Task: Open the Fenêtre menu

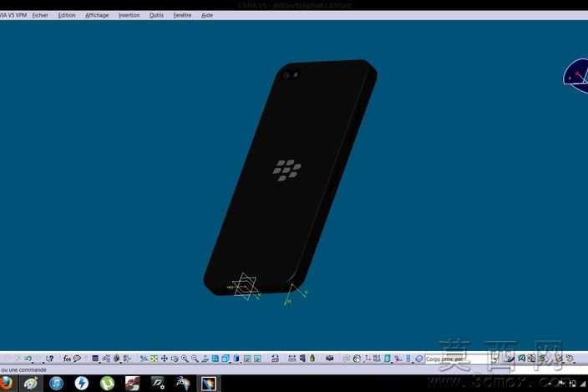Action: pyautogui.click(x=182, y=15)
